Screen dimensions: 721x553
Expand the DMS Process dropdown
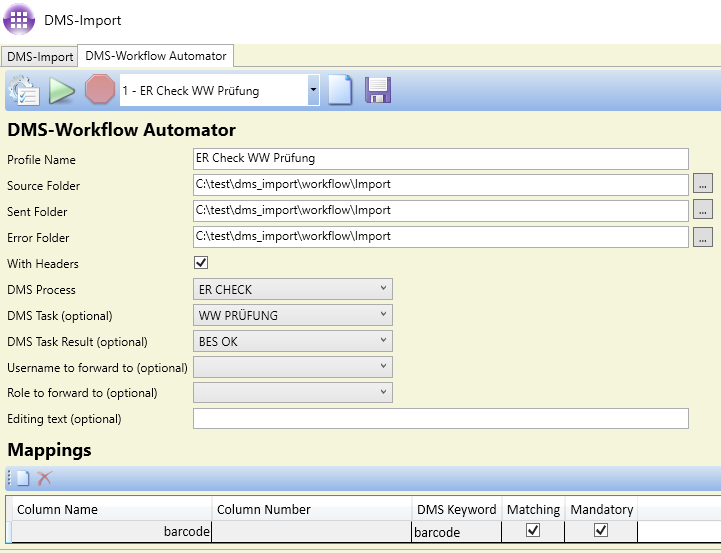click(292, 289)
